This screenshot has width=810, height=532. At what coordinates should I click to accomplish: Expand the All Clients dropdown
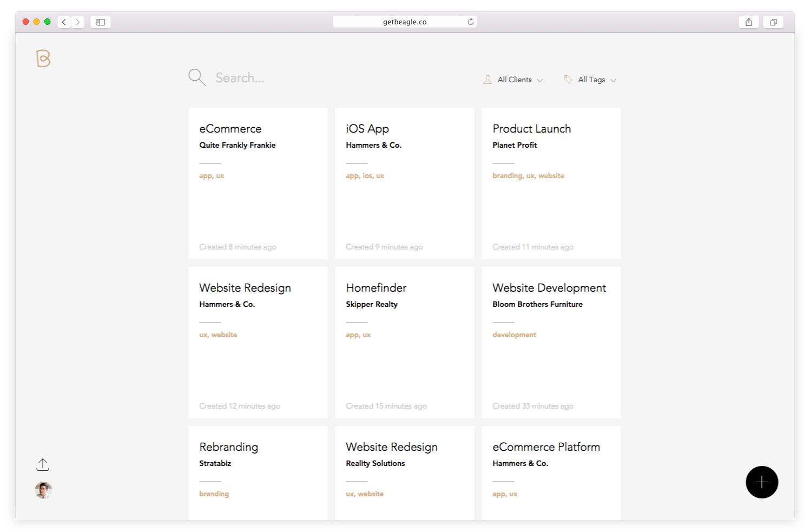513,80
